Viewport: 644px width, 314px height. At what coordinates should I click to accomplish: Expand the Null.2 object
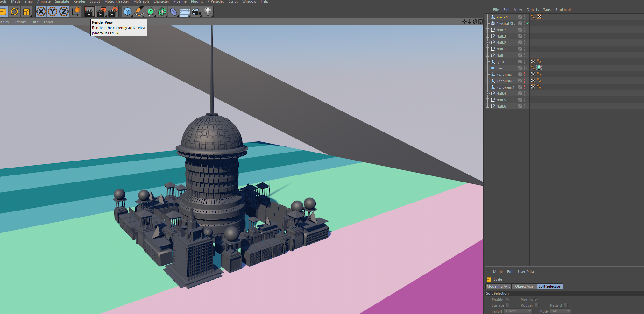click(x=487, y=43)
